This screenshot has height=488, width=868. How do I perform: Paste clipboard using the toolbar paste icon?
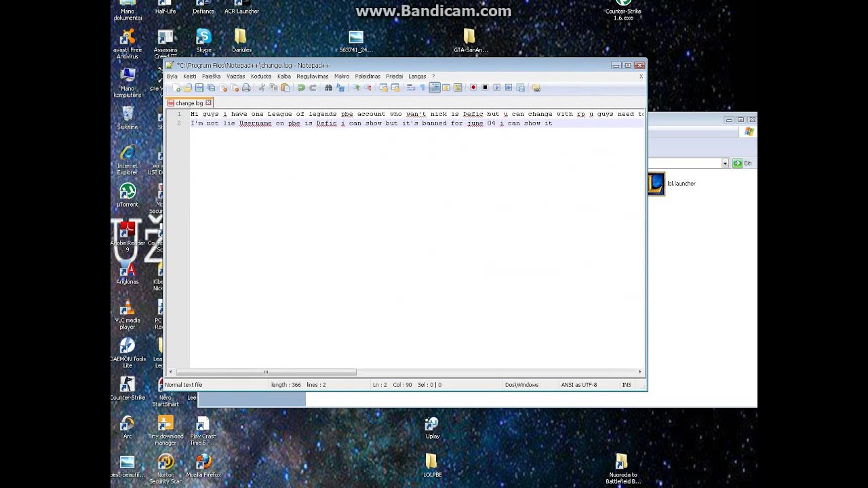pyautogui.click(x=285, y=87)
